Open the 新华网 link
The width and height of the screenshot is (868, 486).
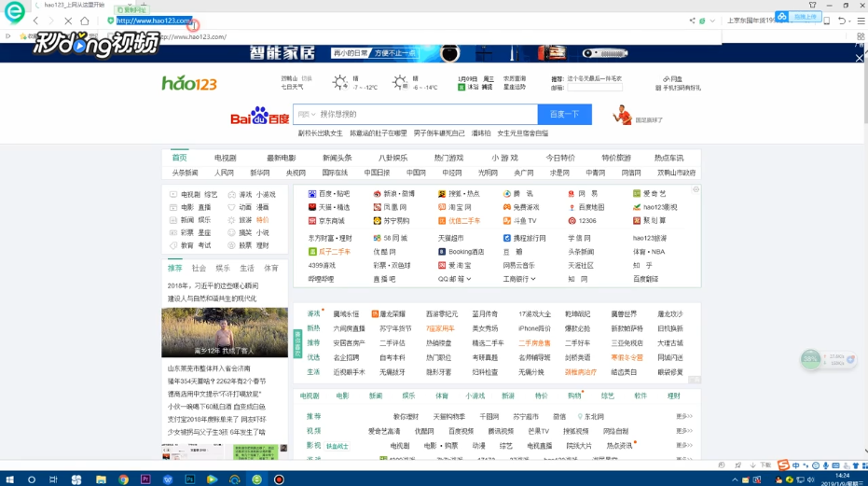(259, 173)
